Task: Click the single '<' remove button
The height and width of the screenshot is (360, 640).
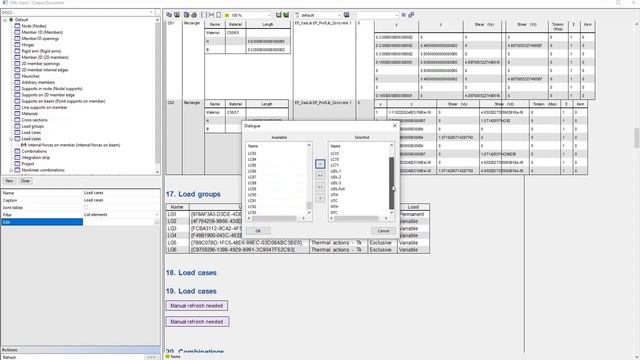Action: tap(320, 198)
